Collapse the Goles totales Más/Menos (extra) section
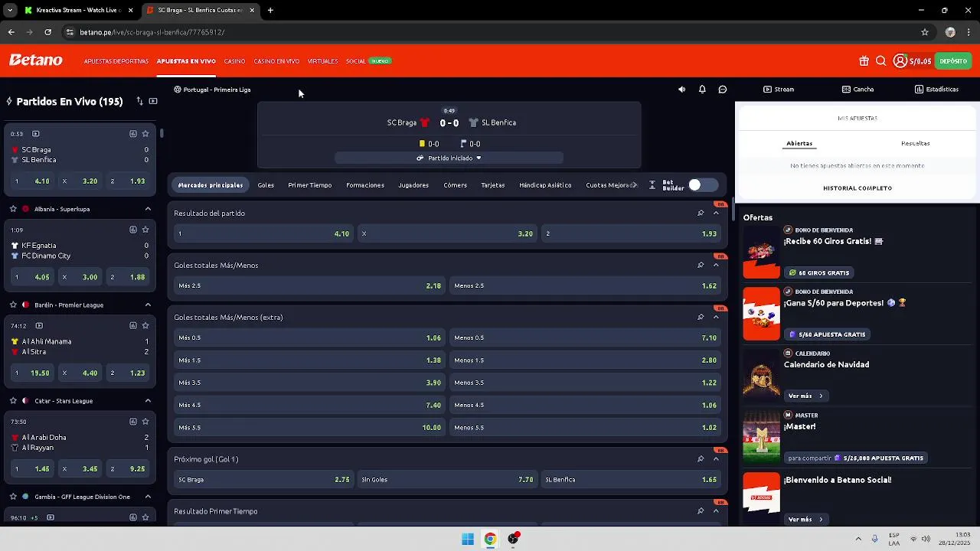The height and width of the screenshot is (551, 980). (x=716, y=318)
